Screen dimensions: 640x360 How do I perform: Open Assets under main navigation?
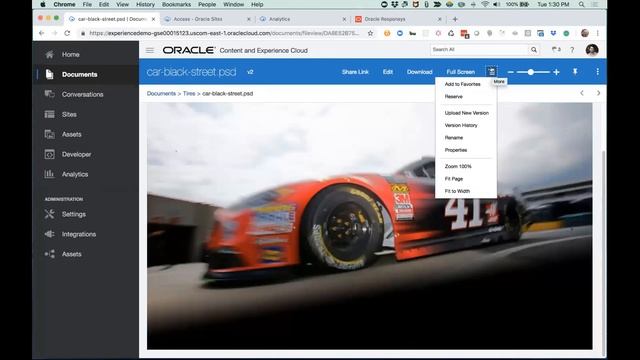(71, 134)
